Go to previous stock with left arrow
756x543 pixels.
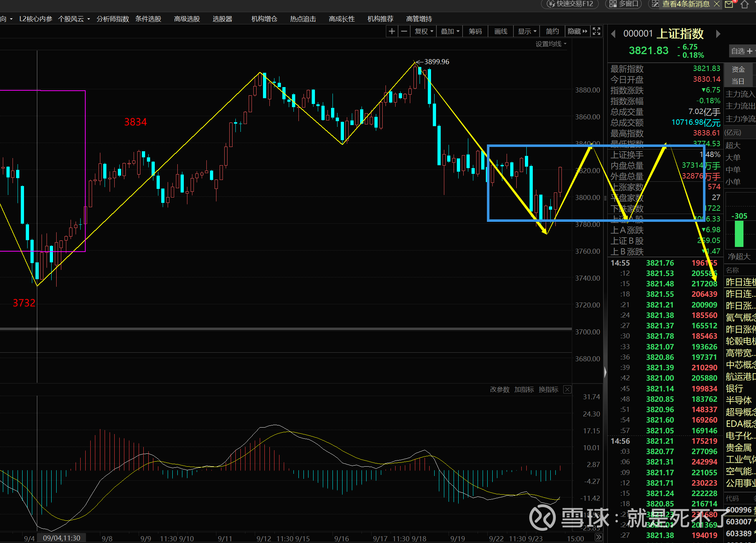[x=613, y=34]
